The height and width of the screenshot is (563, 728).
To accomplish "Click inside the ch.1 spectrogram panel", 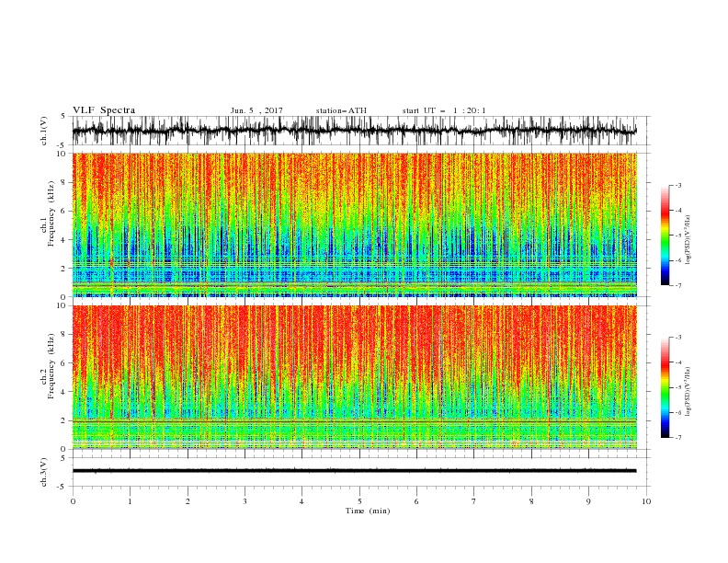I will click(355, 224).
